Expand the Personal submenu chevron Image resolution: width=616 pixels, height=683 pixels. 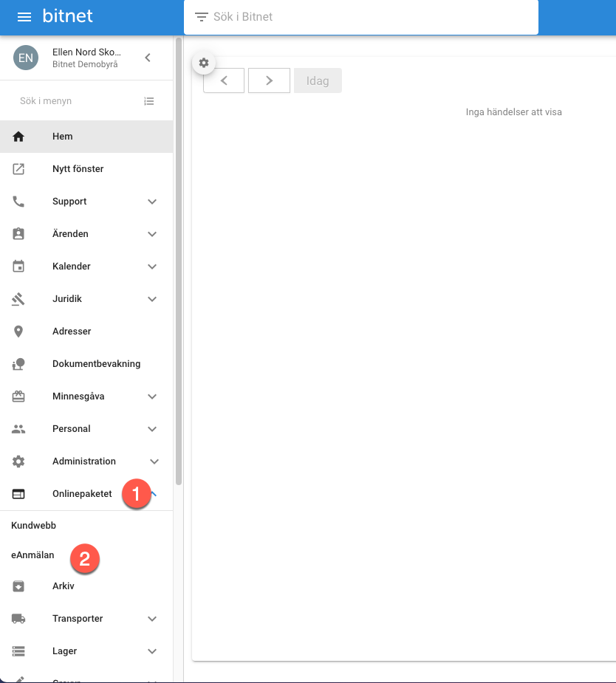[152, 429]
